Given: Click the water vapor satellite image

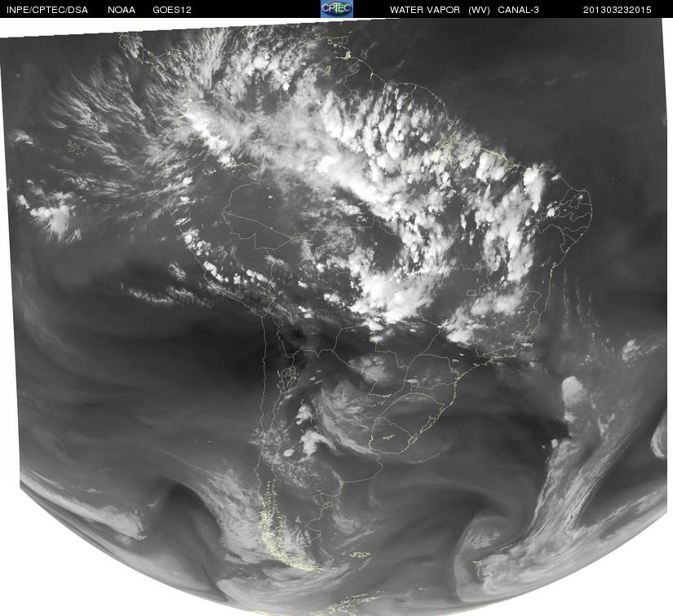Looking at the screenshot, I should tap(336, 317).
